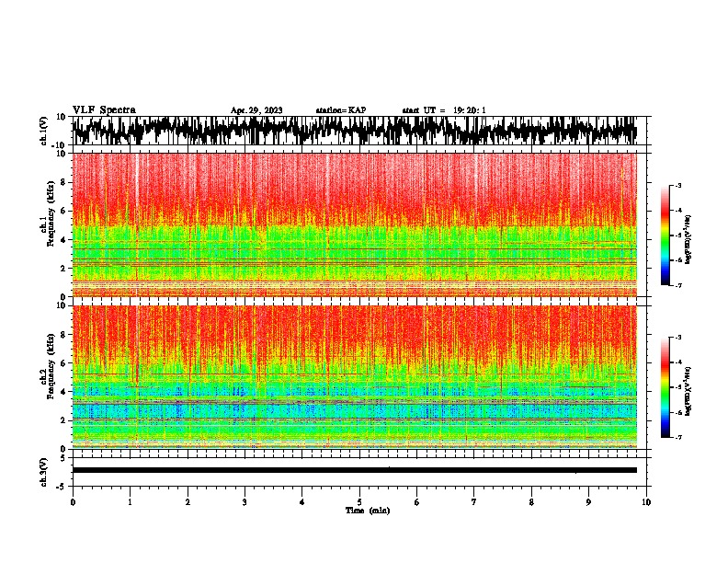728x563 pixels.
Task: Click the "Time (min)" axis label
Action: [368, 511]
